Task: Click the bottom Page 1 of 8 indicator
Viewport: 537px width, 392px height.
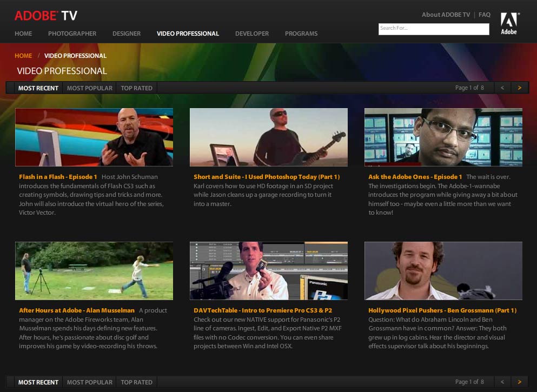Action: pos(469,382)
